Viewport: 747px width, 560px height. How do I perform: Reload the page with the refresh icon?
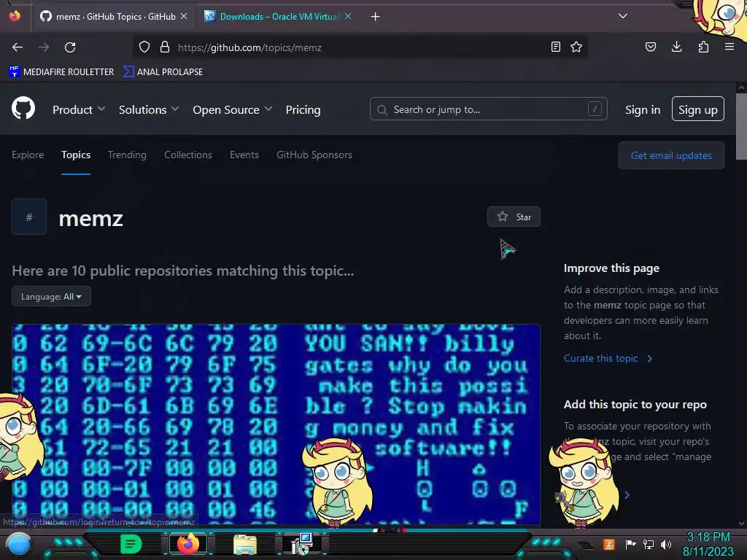pos(70,47)
